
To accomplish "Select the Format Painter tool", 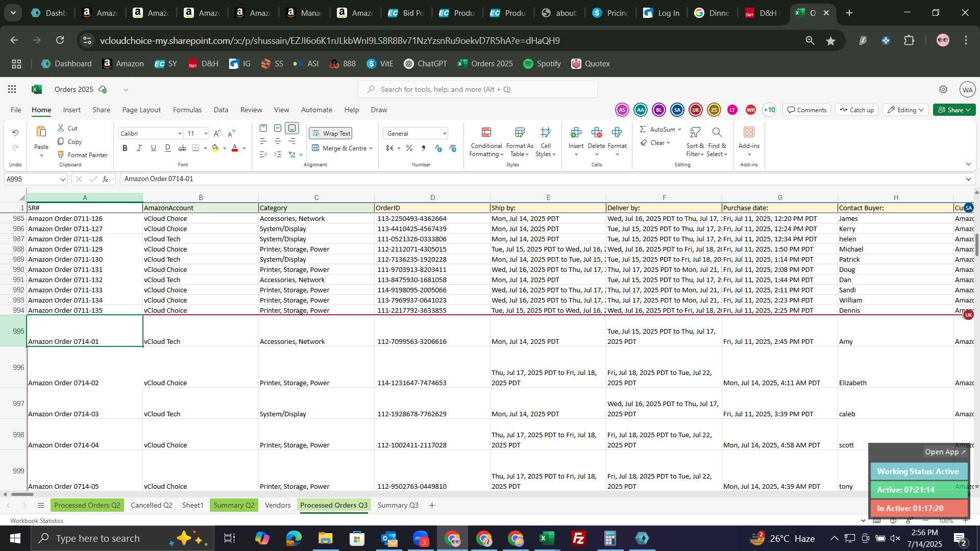I will coord(83,155).
